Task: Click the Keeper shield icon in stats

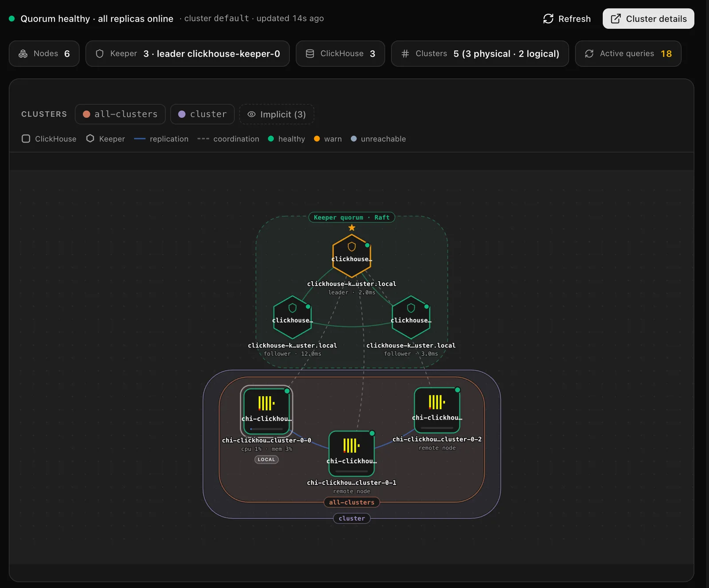Action: coord(100,54)
